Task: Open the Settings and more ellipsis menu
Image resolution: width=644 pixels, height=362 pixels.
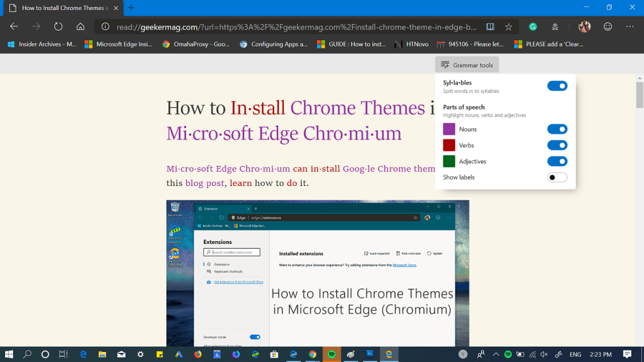Action: [630, 26]
